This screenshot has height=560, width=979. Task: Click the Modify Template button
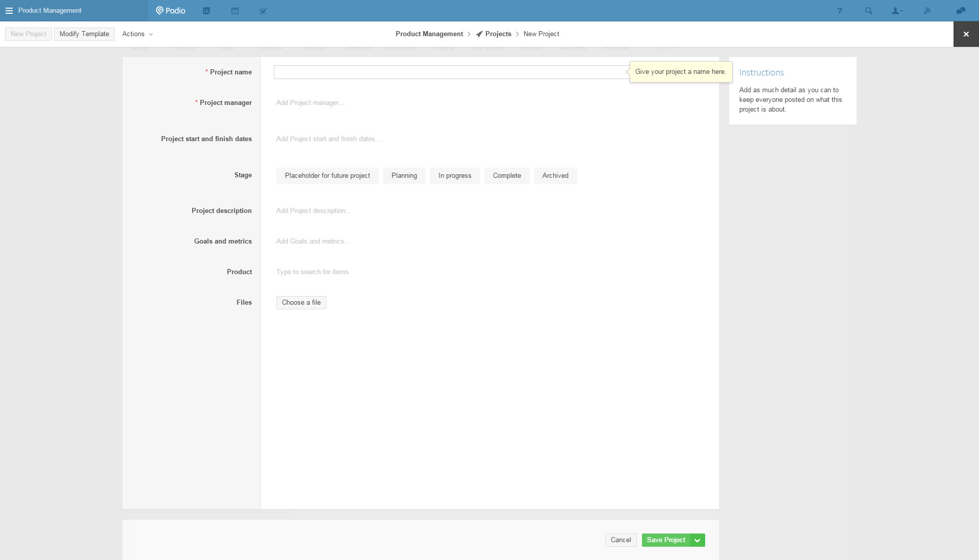[x=84, y=34]
